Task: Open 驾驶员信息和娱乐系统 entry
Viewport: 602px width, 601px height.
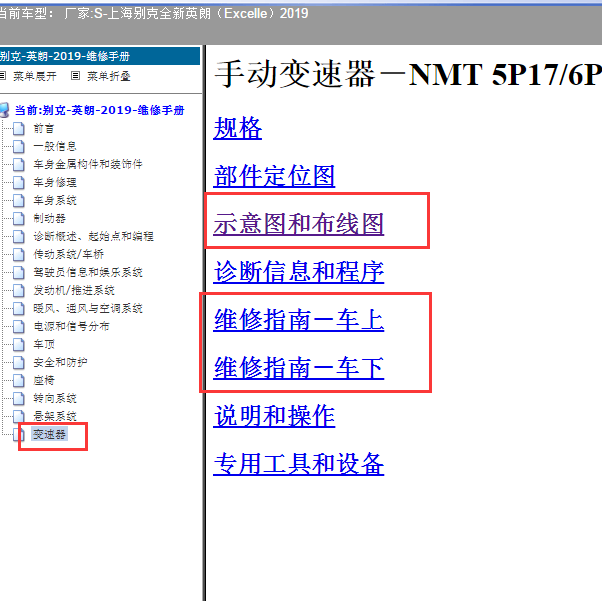Action: point(88,272)
